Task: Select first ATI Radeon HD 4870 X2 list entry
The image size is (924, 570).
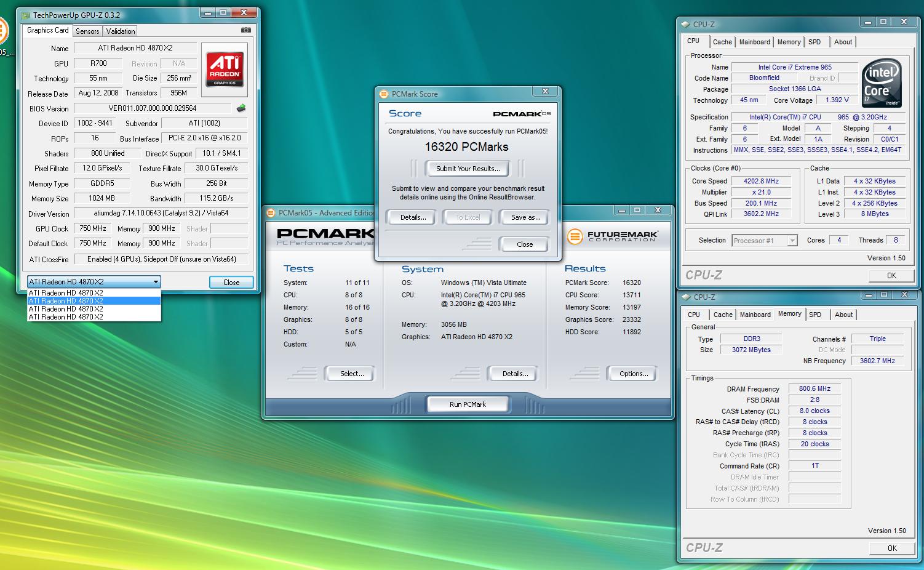Action: point(94,293)
